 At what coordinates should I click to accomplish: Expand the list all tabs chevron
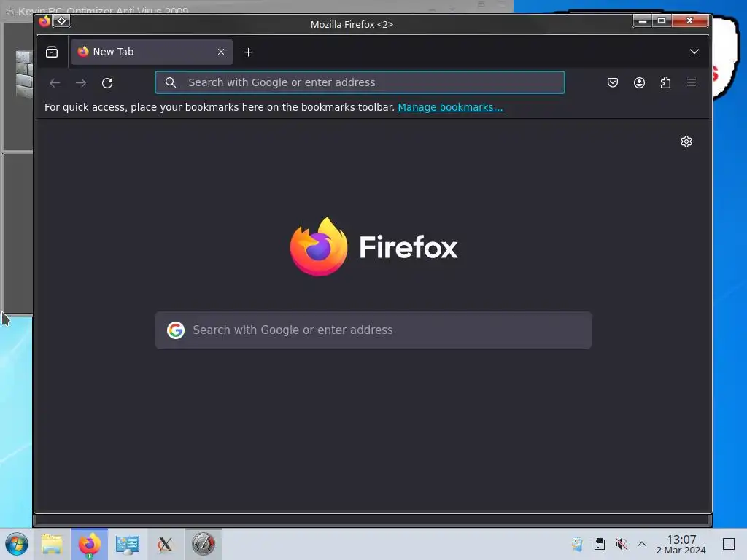pyautogui.click(x=694, y=52)
